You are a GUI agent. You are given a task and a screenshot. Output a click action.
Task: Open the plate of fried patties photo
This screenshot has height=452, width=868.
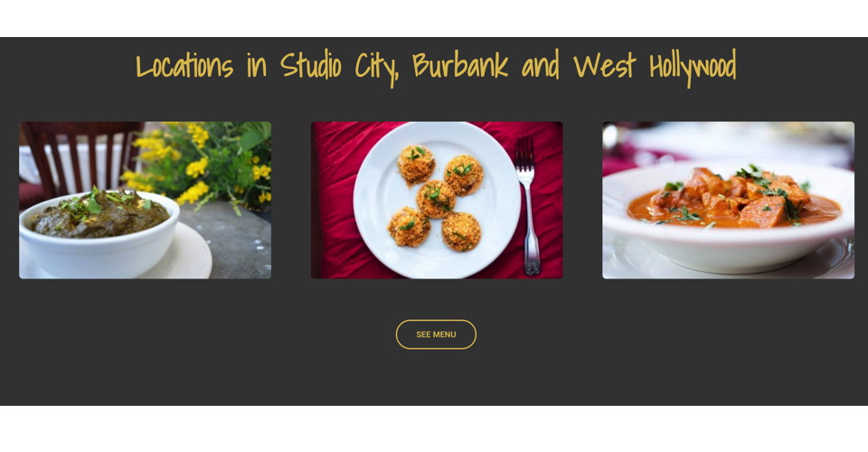(x=437, y=200)
